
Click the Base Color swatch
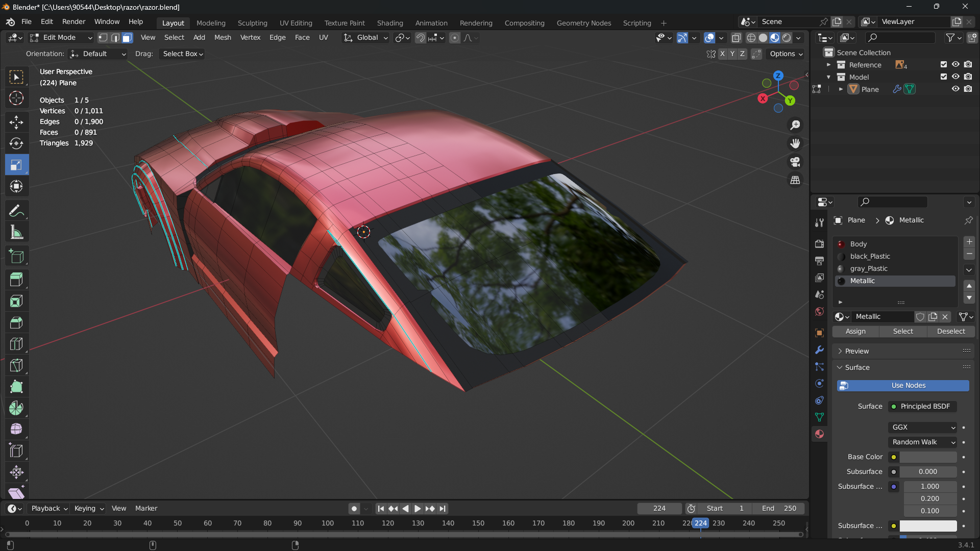928,457
